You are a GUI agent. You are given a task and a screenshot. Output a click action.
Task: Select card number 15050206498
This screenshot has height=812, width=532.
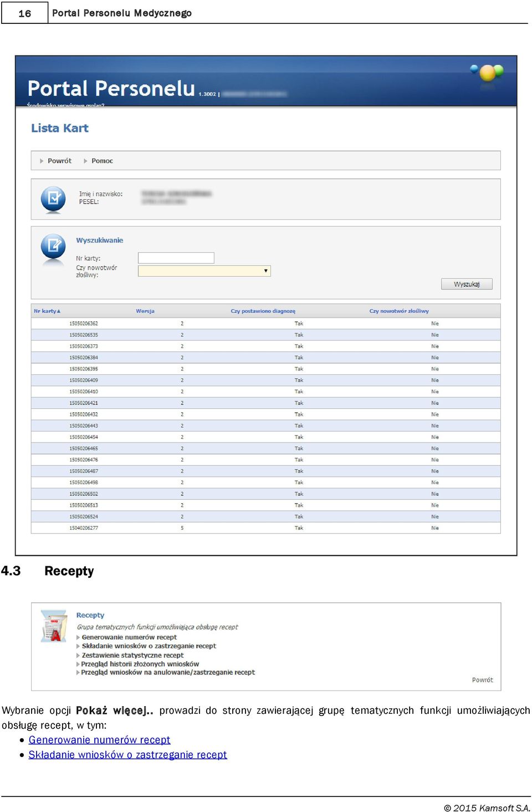[84, 483]
